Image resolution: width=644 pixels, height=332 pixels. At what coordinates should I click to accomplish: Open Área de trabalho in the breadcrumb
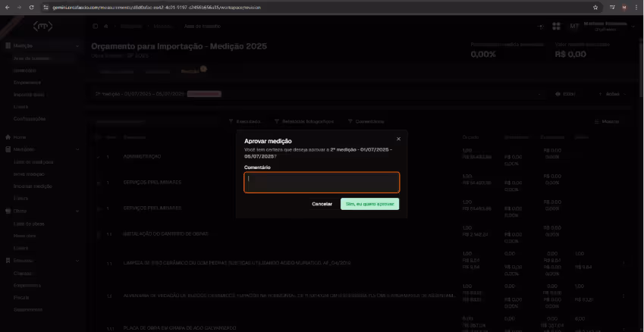point(203,27)
